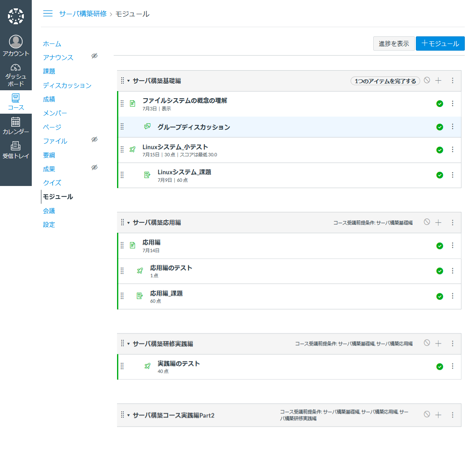The image size is (474, 476).
Task: Open コース in global navigation
Action: 16,102
